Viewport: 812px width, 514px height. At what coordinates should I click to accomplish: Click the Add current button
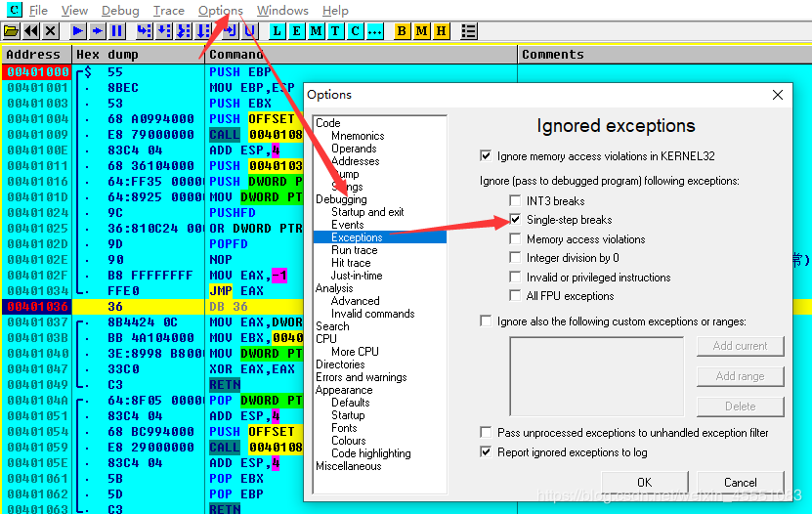coord(740,346)
